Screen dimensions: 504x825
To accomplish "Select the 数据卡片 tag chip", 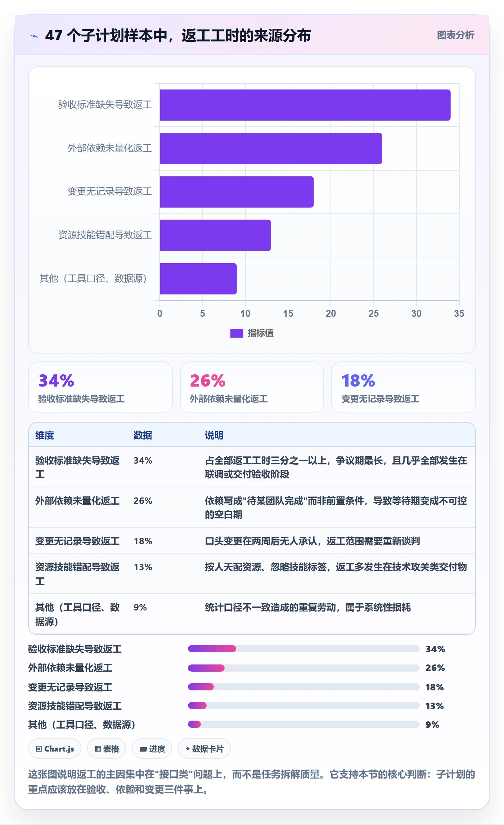I will (204, 749).
